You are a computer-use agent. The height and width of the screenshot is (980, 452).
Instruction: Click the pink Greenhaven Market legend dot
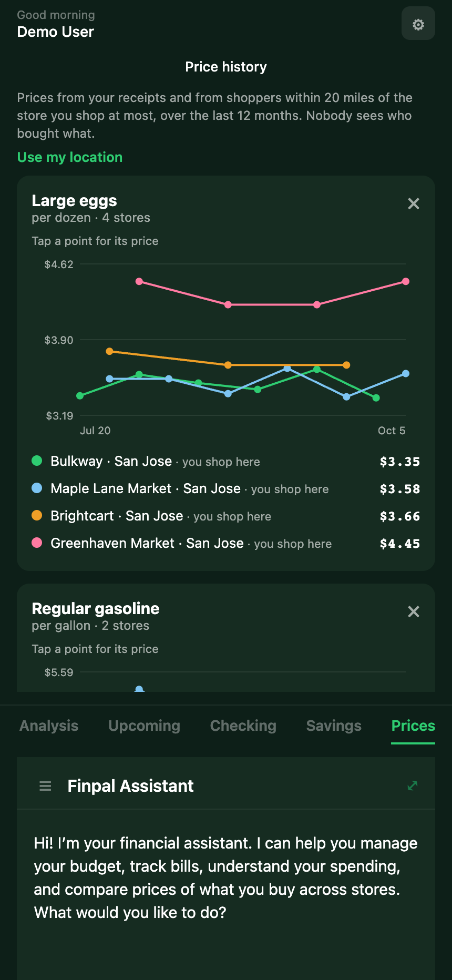(37, 543)
